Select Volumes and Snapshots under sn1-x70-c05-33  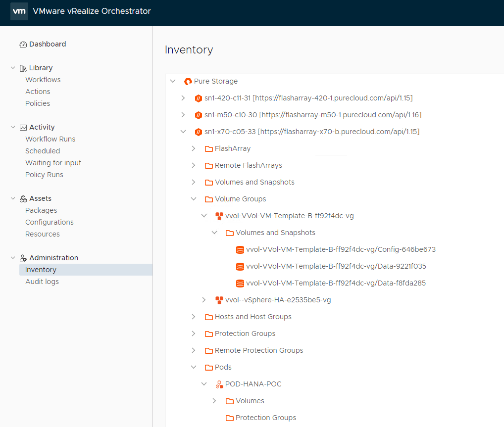click(254, 182)
